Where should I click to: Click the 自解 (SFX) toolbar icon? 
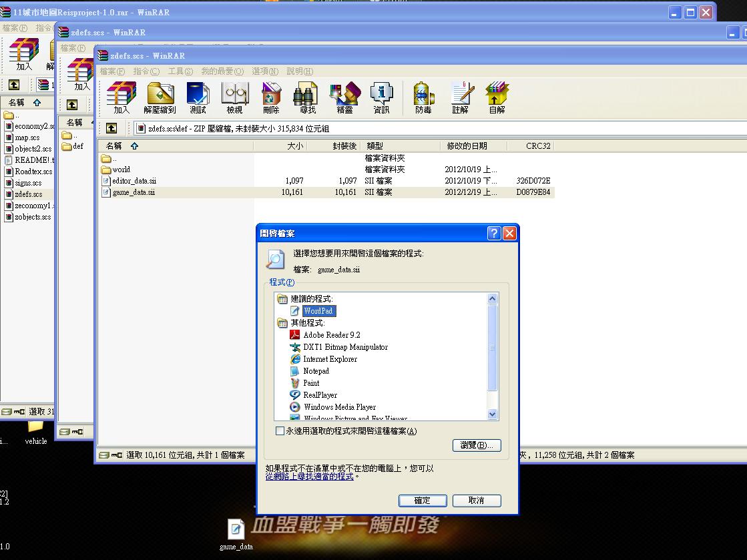497,97
